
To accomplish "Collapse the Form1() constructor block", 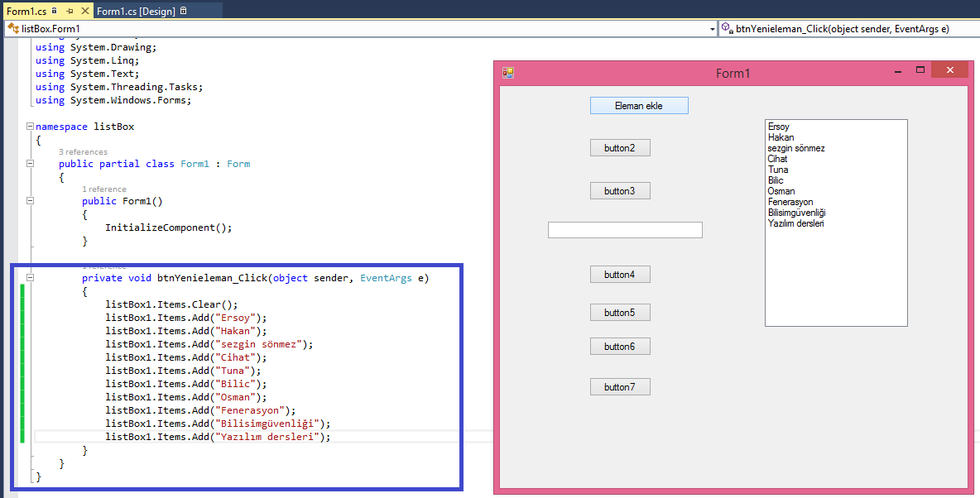I will point(30,201).
